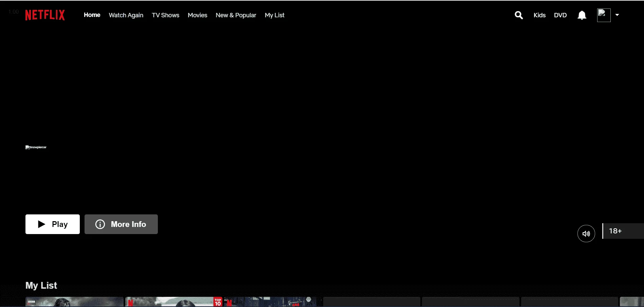Open the Top 10 badged thumbnail

tap(174, 302)
